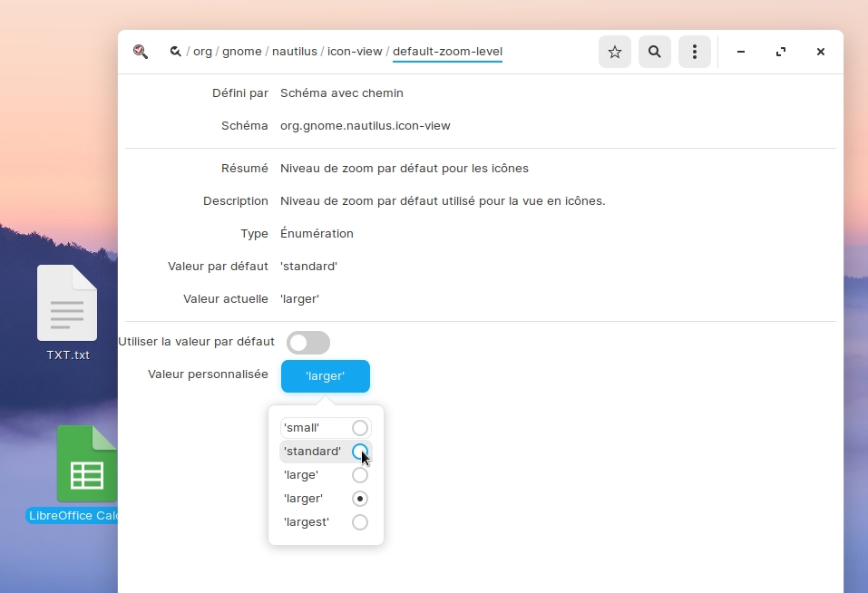Viewport: 868px width, 593px height.
Task: Select the LibreOffice Calc desktop file
Action: click(87, 464)
